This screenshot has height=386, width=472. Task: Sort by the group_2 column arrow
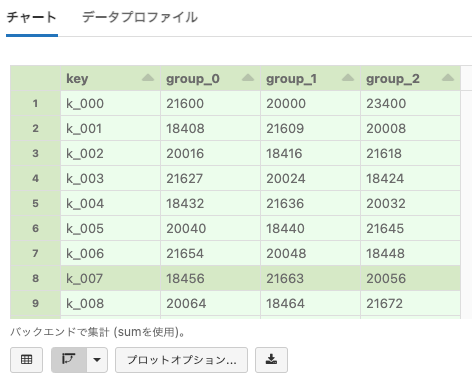click(x=448, y=78)
